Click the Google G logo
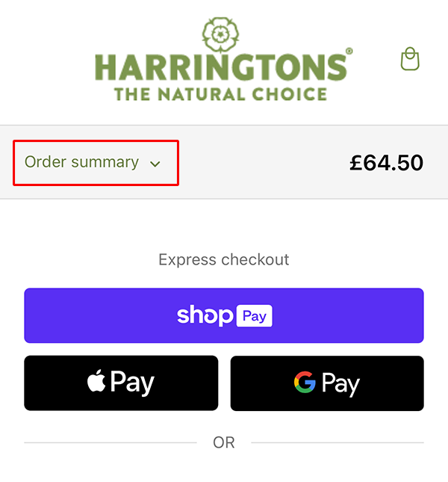The width and height of the screenshot is (448, 482). [x=305, y=382]
